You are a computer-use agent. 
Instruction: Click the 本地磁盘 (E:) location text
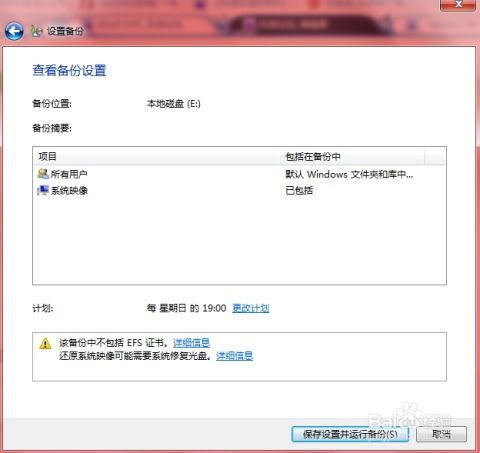click(174, 104)
